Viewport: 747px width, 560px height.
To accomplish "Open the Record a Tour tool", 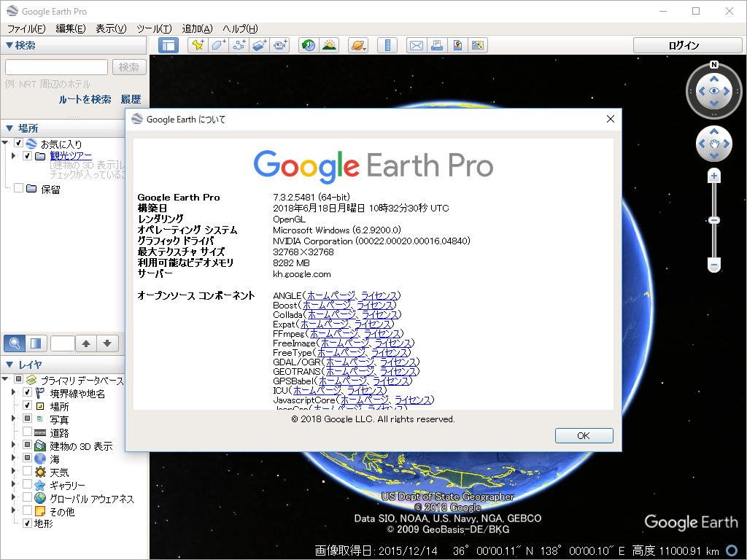I will click(x=279, y=44).
